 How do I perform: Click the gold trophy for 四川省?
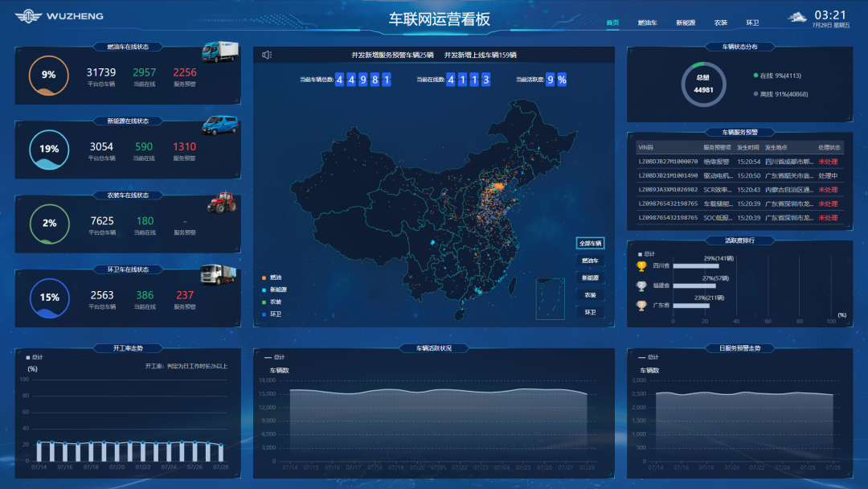coord(641,266)
